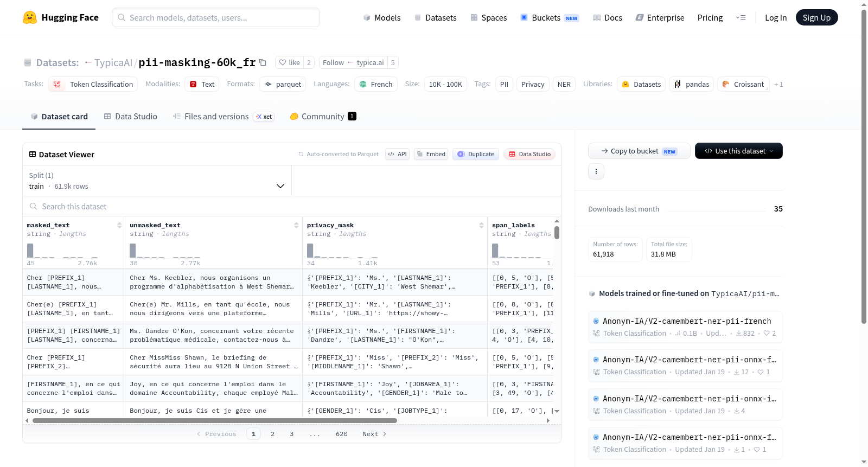Select the Croissant library tag
This screenshot has width=868, height=467.
[743, 84]
